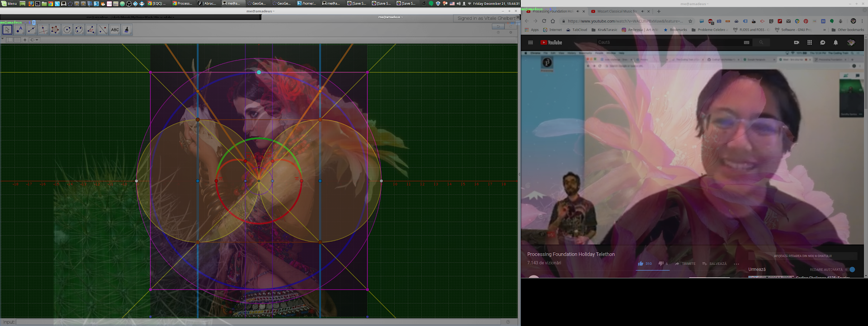Switch to the /home/... taskbar window
868x326 pixels.
click(x=307, y=4)
